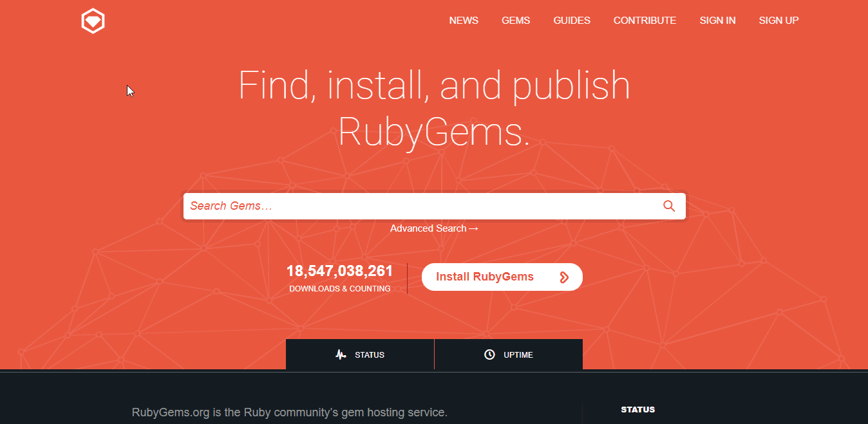Go to Guides in navigation

coord(572,21)
